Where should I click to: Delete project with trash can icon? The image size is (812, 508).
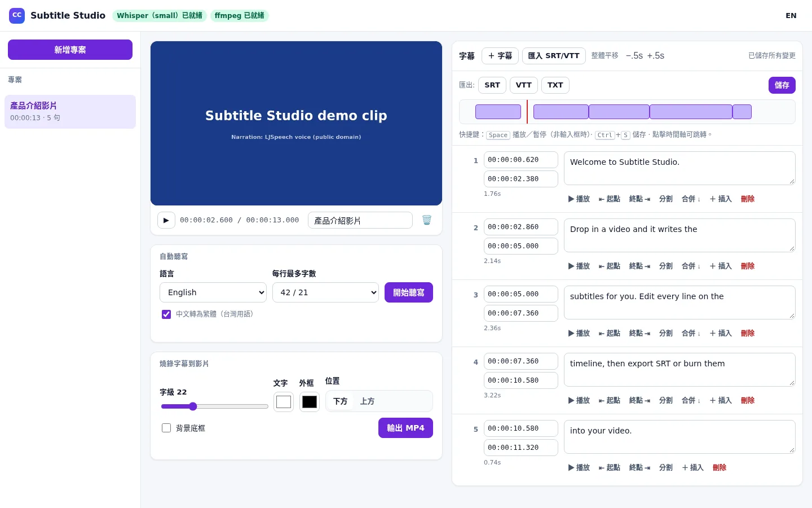pos(427,220)
